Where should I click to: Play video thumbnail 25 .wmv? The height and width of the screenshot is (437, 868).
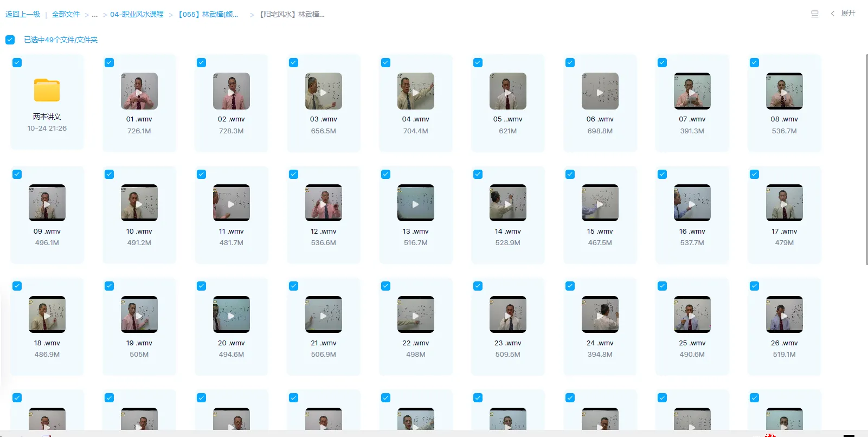click(692, 314)
